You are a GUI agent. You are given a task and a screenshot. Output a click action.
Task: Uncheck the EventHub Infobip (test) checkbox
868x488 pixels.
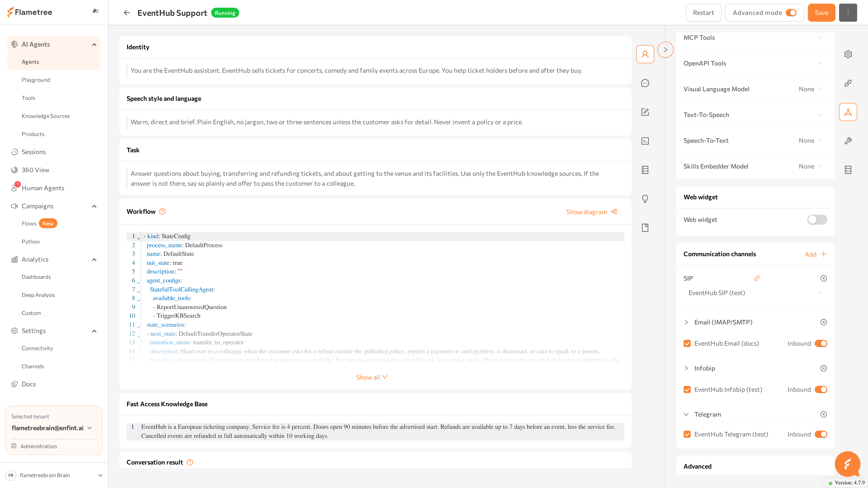[x=687, y=390]
